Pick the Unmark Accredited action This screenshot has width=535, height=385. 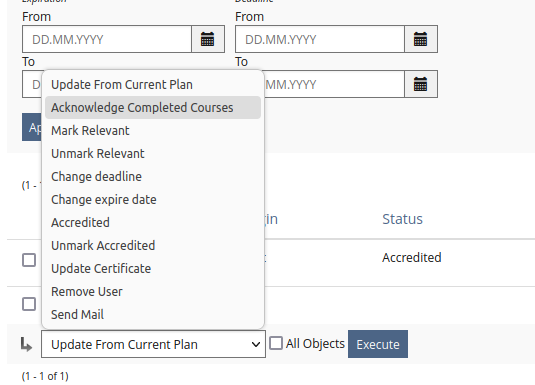coord(153,245)
